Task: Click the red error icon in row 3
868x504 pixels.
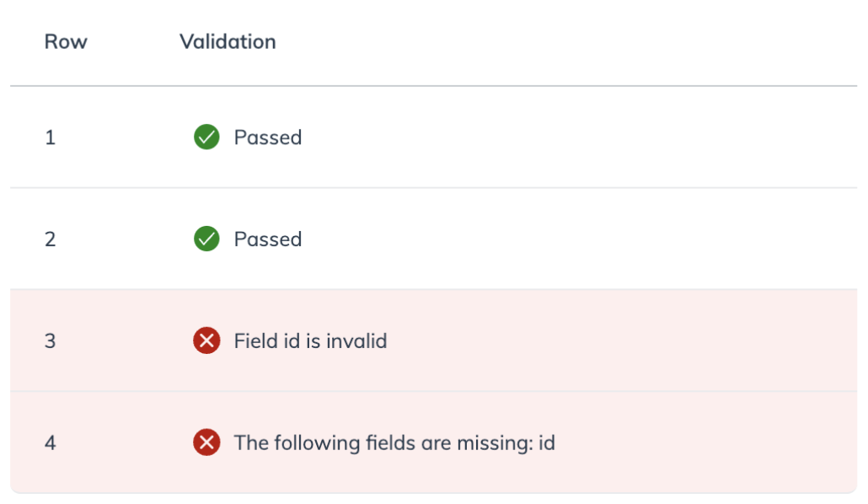Action: (x=206, y=341)
